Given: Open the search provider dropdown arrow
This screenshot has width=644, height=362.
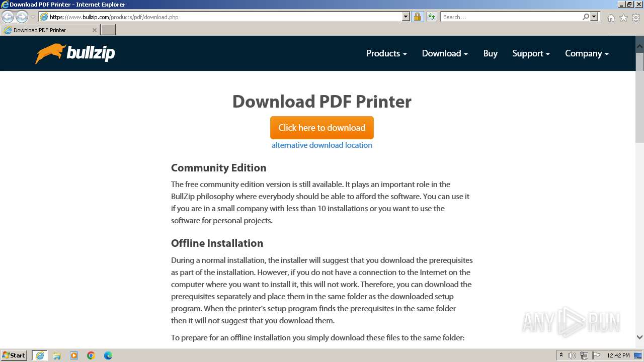Looking at the screenshot, I should click(x=594, y=17).
